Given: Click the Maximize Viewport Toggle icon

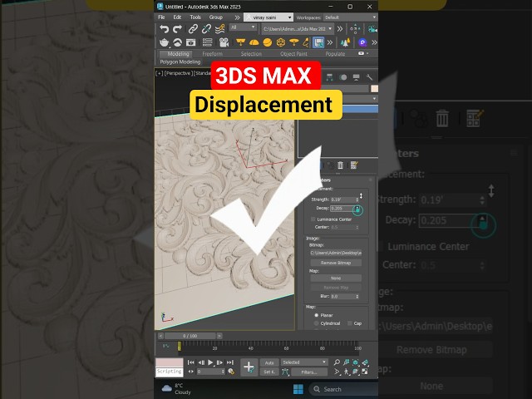Looking at the screenshot, I should pos(365,372).
